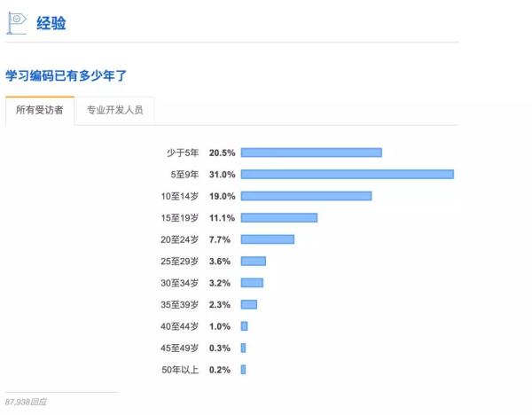Click the flag icon beside 经验 heading
532x415 pixels.
(17, 21)
